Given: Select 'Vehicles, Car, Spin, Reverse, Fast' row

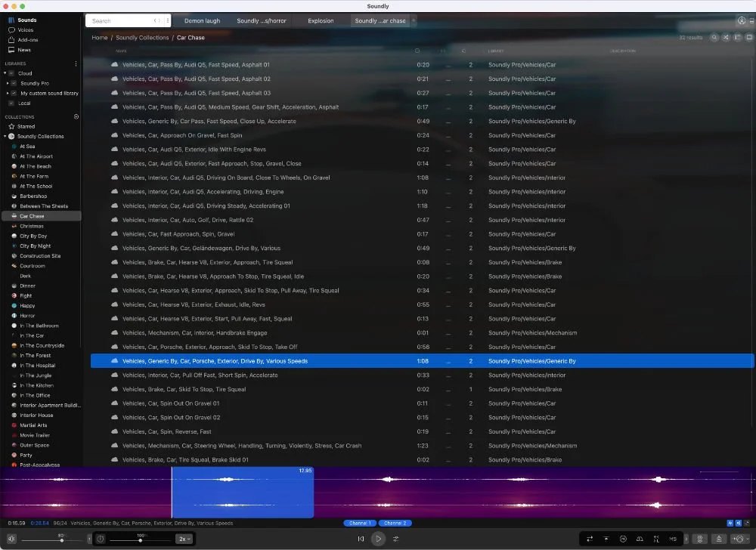Looking at the screenshot, I should [422, 431].
